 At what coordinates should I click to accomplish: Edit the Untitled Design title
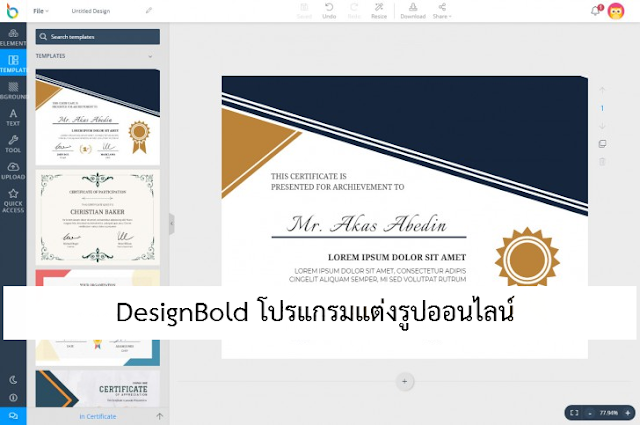[91, 11]
